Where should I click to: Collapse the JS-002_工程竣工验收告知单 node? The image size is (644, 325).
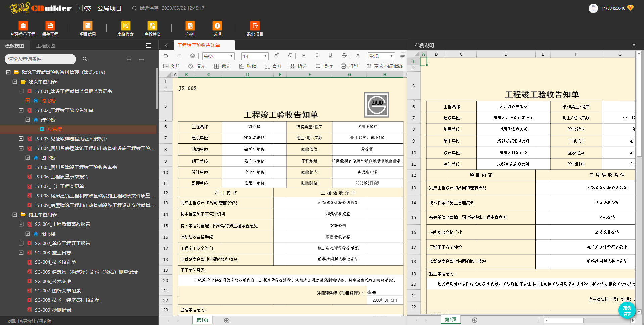click(21, 110)
